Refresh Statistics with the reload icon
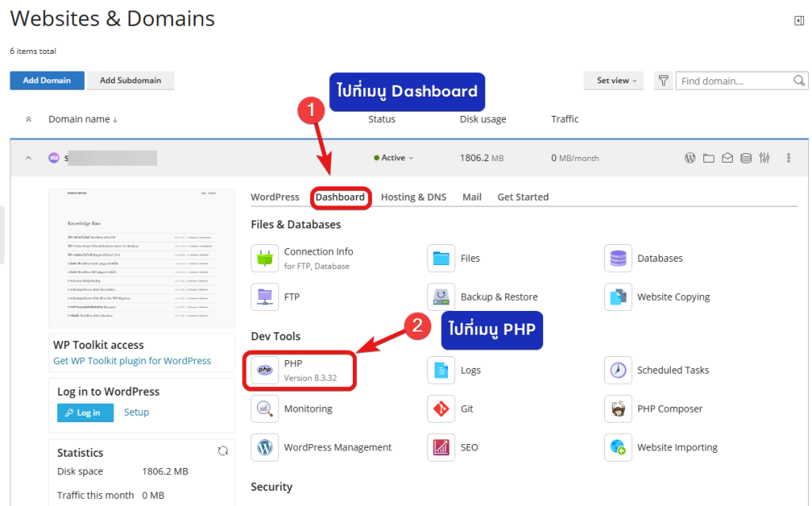 click(x=223, y=450)
